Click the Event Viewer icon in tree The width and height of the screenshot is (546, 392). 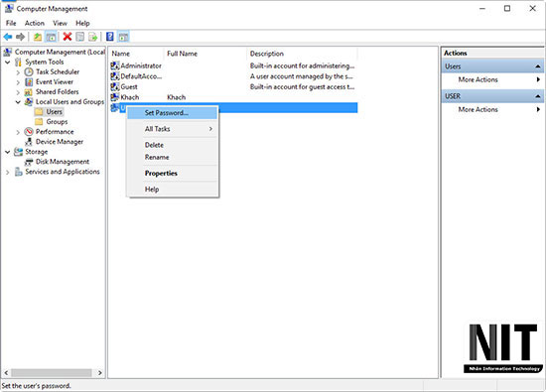click(x=29, y=81)
